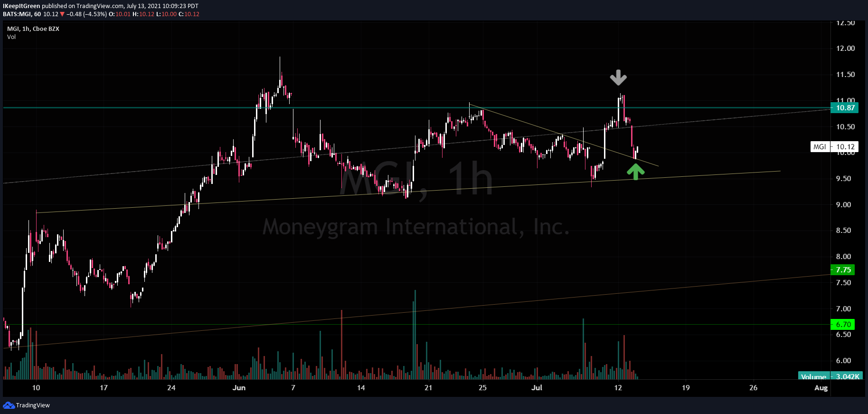
Task: Click the red down-triangle price change icon
Action: point(62,14)
